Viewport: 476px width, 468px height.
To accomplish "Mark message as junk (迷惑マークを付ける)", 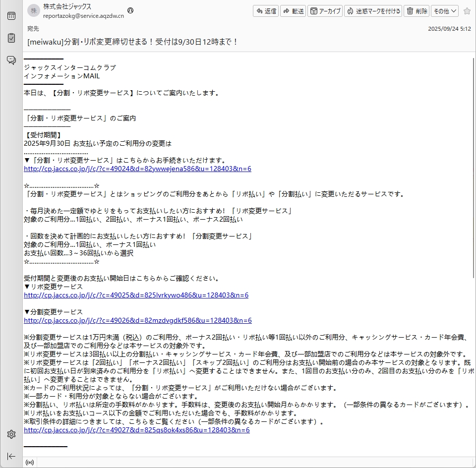I will [373, 11].
